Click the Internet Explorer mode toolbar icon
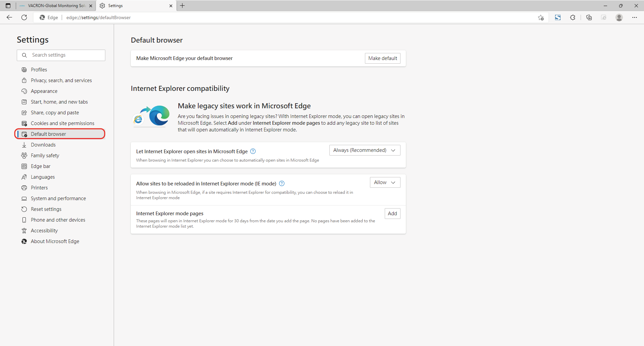 click(604, 17)
